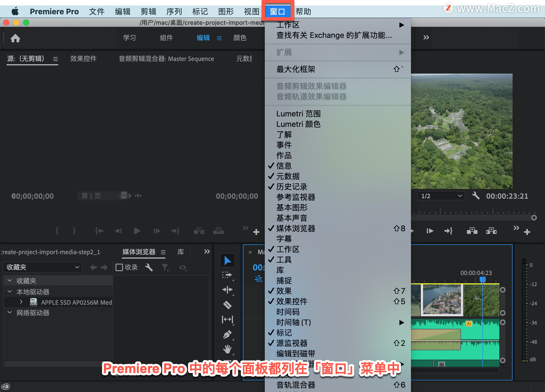This screenshot has height=392, width=545.
Task: Open media browser settings wrench icon
Action: coord(149,267)
